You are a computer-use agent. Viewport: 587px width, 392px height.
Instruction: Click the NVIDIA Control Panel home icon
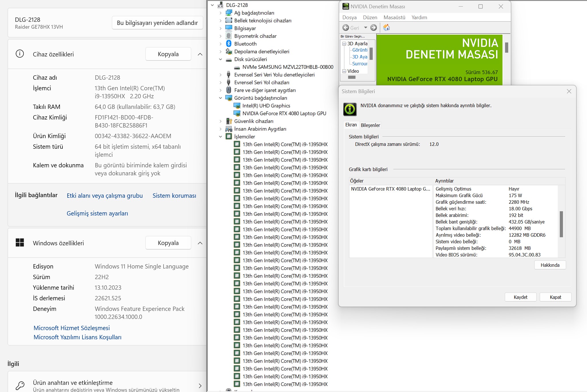(x=386, y=28)
